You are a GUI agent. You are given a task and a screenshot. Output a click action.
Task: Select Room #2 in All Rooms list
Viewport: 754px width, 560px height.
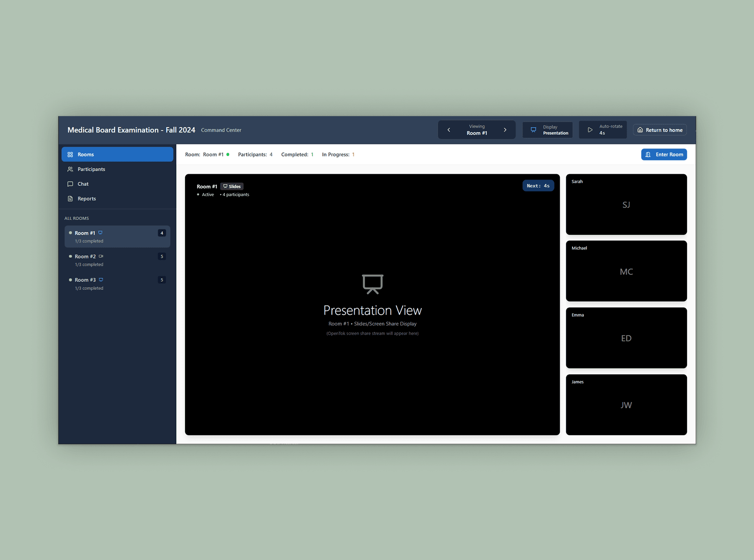pos(117,260)
